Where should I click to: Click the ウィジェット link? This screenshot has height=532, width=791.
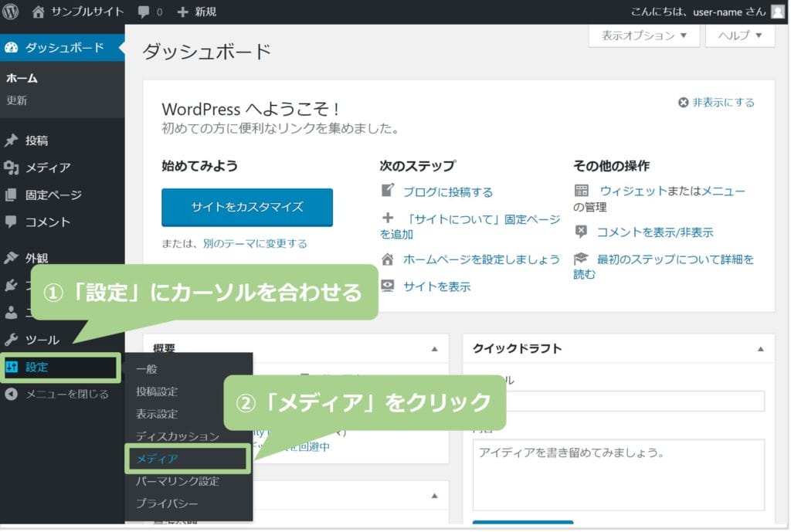tap(633, 191)
